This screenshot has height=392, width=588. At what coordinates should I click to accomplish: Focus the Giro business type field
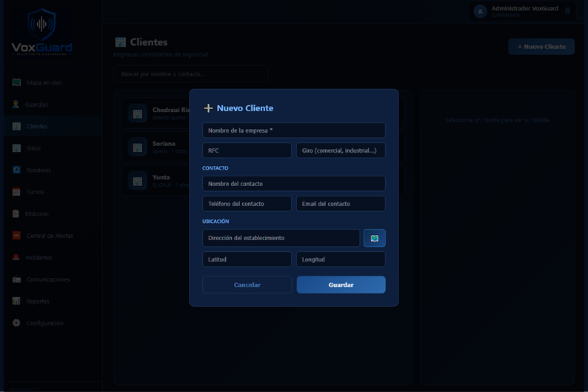(x=341, y=150)
